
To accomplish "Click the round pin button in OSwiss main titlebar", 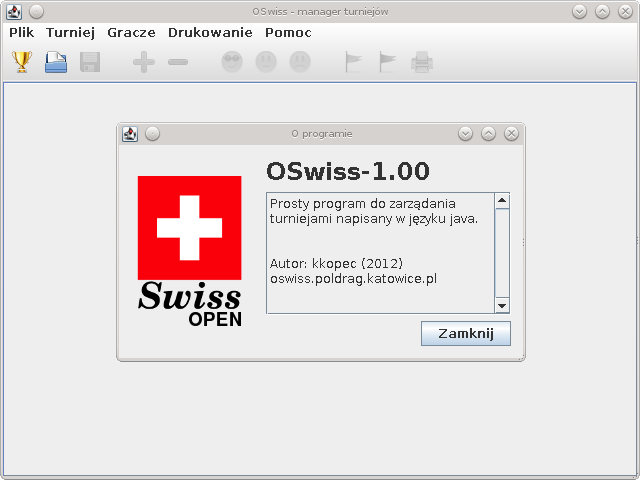I will pyautogui.click(x=37, y=12).
